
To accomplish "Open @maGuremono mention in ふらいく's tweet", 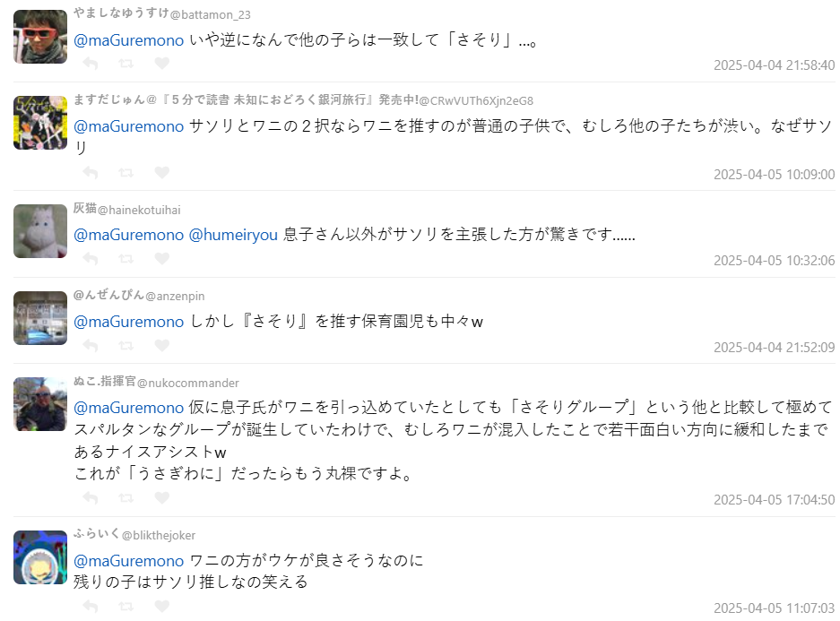I will pyautogui.click(x=128, y=561).
